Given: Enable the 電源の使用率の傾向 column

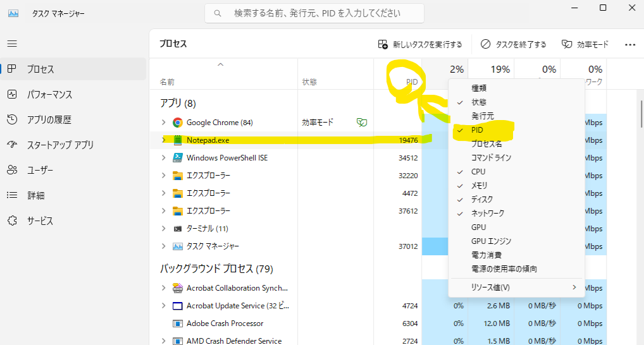Looking at the screenshot, I should 516,269.
